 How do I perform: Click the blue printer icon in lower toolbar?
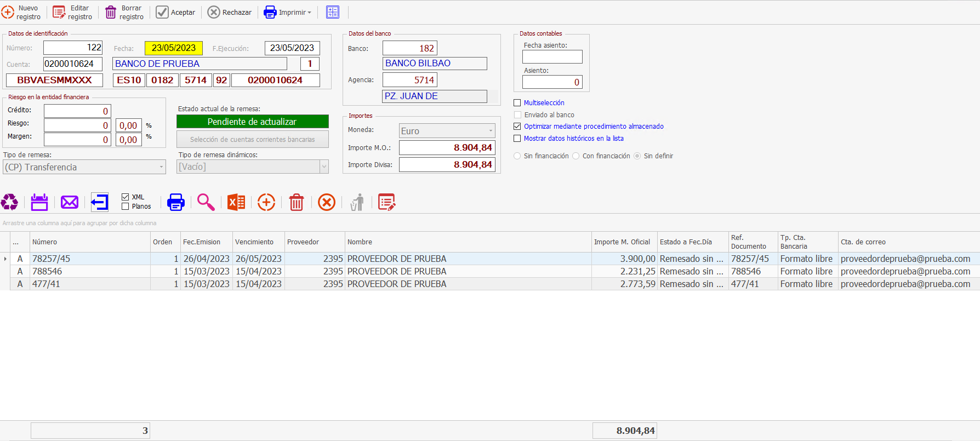click(175, 202)
